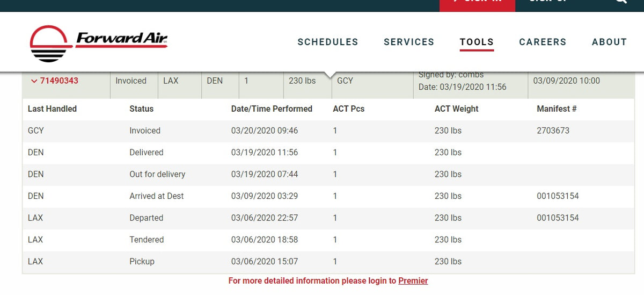Click DEN in the Delivered row
Image resolution: width=644 pixels, height=295 pixels.
tap(36, 153)
